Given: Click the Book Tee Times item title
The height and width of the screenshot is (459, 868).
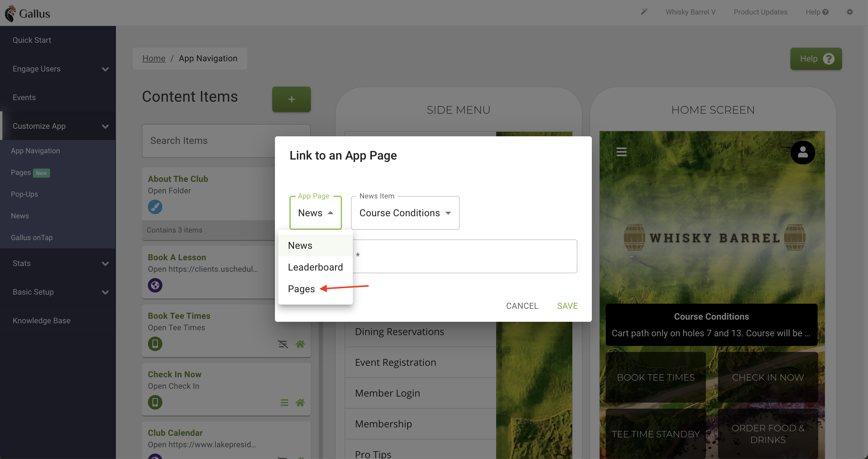Looking at the screenshot, I should (179, 316).
